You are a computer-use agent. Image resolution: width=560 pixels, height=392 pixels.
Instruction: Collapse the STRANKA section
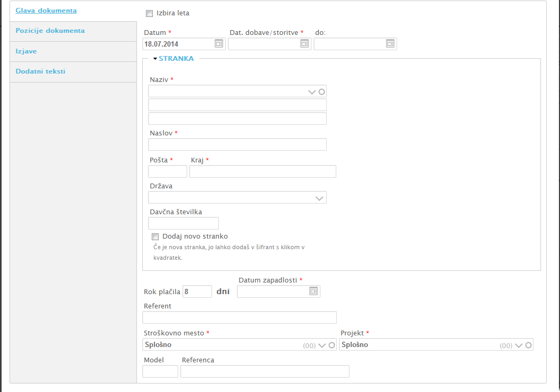coord(155,59)
